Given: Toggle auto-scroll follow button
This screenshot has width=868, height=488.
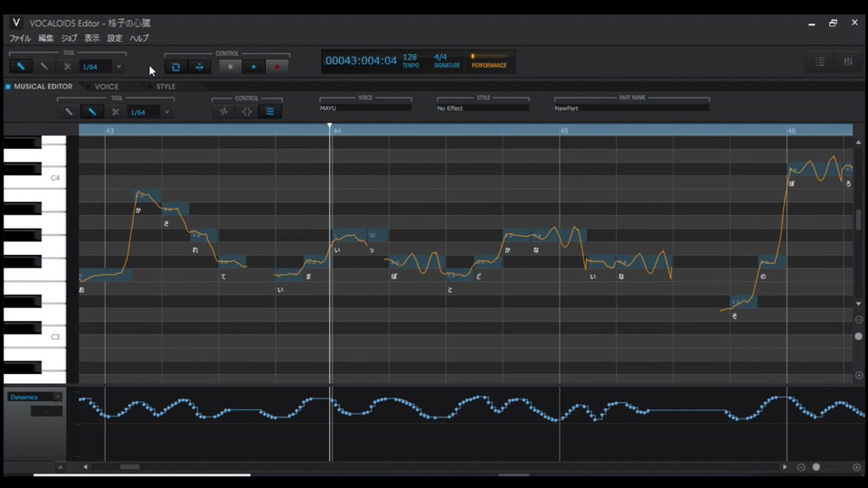Looking at the screenshot, I should click(199, 67).
